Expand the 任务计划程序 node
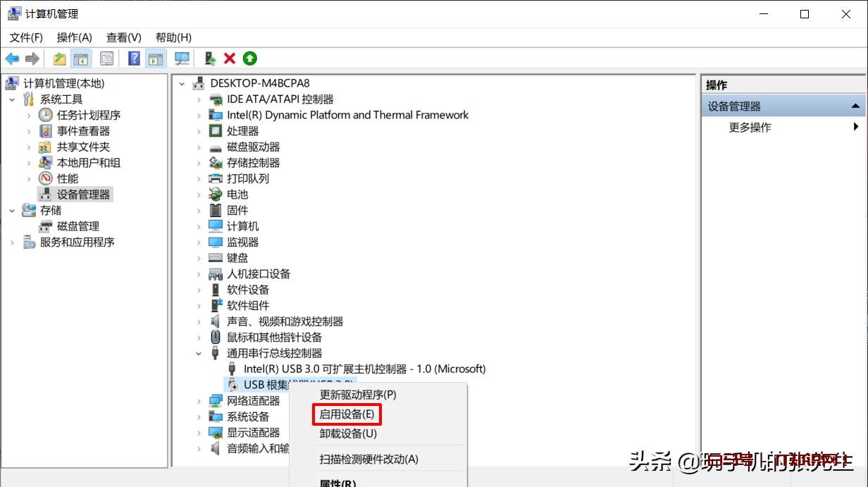Viewport: 868px width, 487px height. 29,115
